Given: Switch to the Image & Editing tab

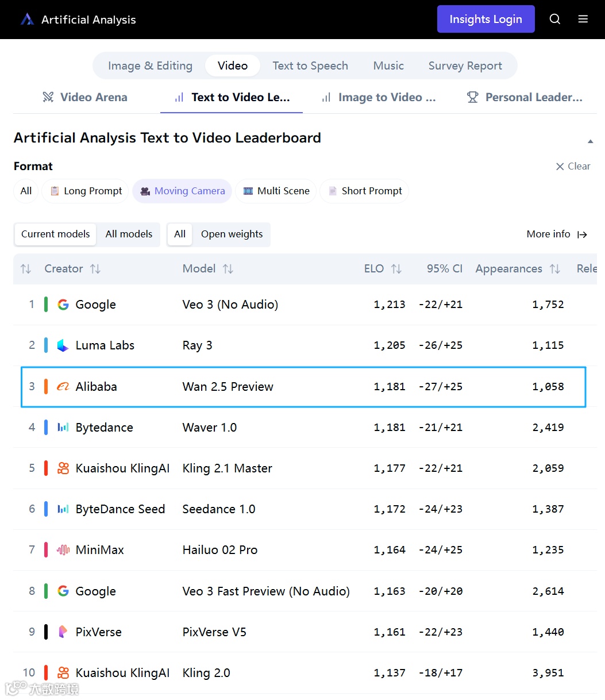Looking at the screenshot, I should pyautogui.click(x=150, y=66).
